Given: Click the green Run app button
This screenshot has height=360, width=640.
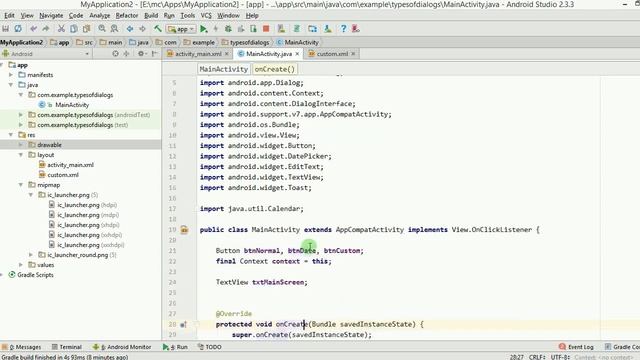Looking at the screenshot, I should coord(204,29).
